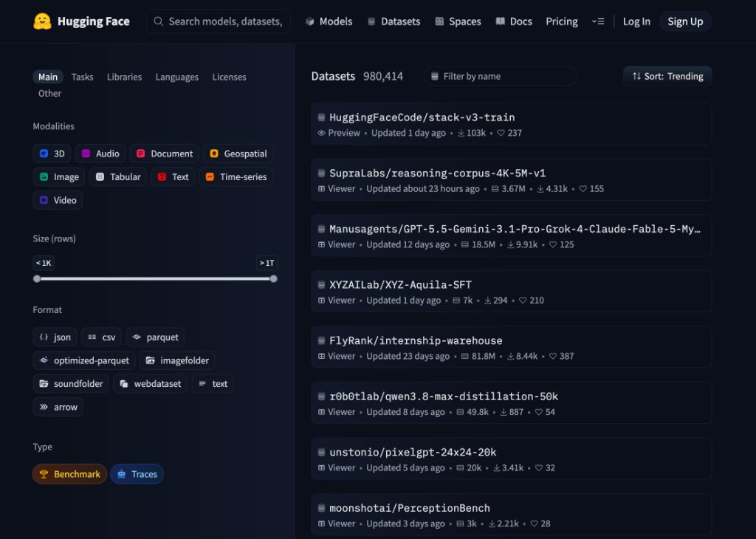The width and height of the screenshot is (756, 539).
Task: Click Viewer icon on XYZ-Aquila-SFT row
Action: coord(322,301)
